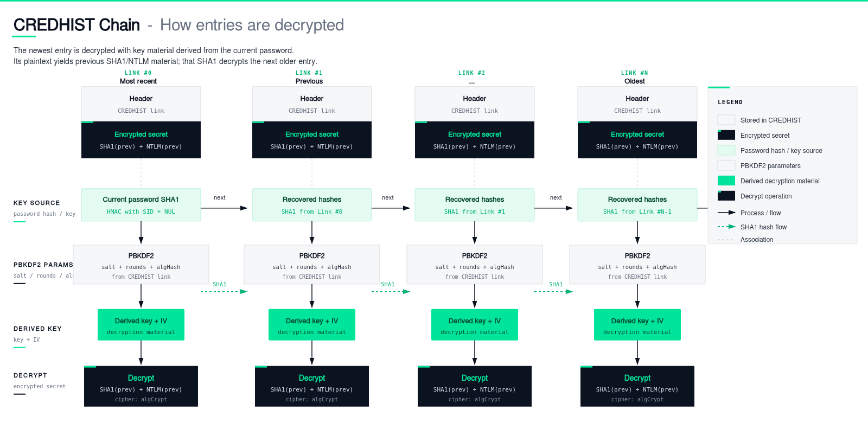Click the LINK #0 column label
The height and width of the screenshot is (423, 868).
tap(138, 73)
